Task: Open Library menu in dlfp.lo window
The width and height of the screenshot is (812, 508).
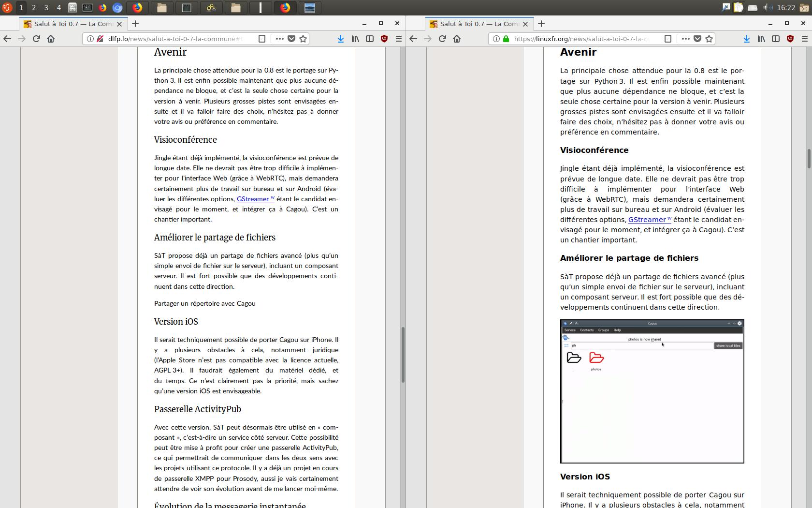Action: 355,39
